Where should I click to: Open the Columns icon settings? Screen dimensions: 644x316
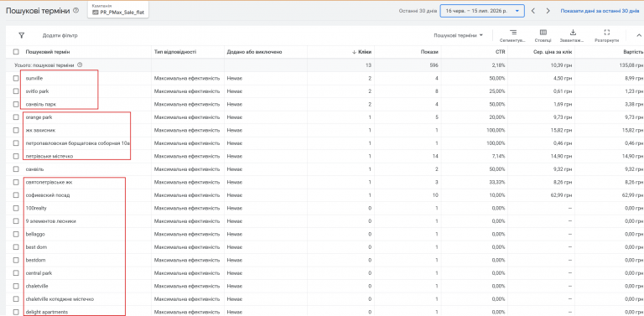[543, 33]
